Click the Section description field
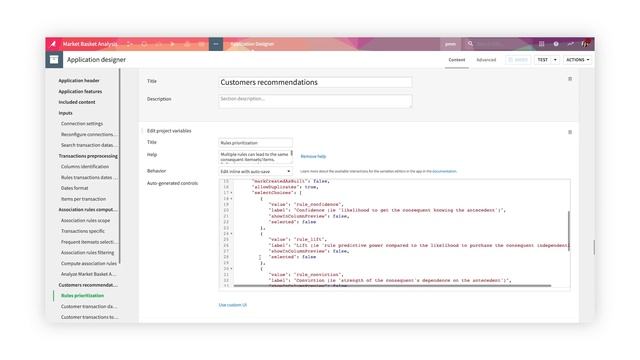Viewport: 640px width, 360px height. (315, 101)
